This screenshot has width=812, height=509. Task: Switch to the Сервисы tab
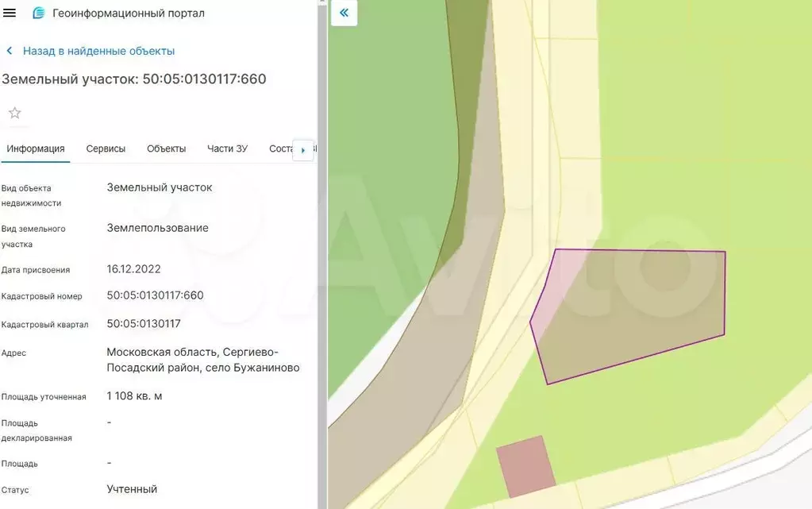106,148
